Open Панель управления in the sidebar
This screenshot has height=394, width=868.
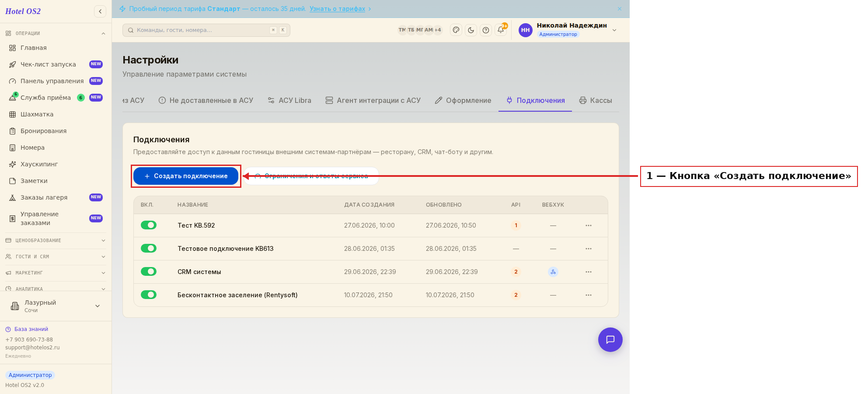tap(56, 81)
